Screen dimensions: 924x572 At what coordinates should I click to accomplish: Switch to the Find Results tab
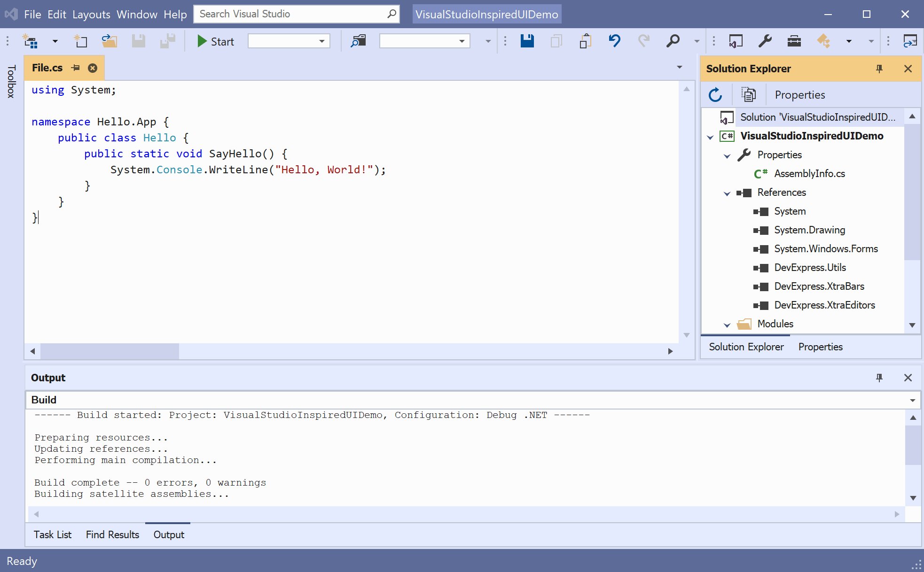(112, 534)
